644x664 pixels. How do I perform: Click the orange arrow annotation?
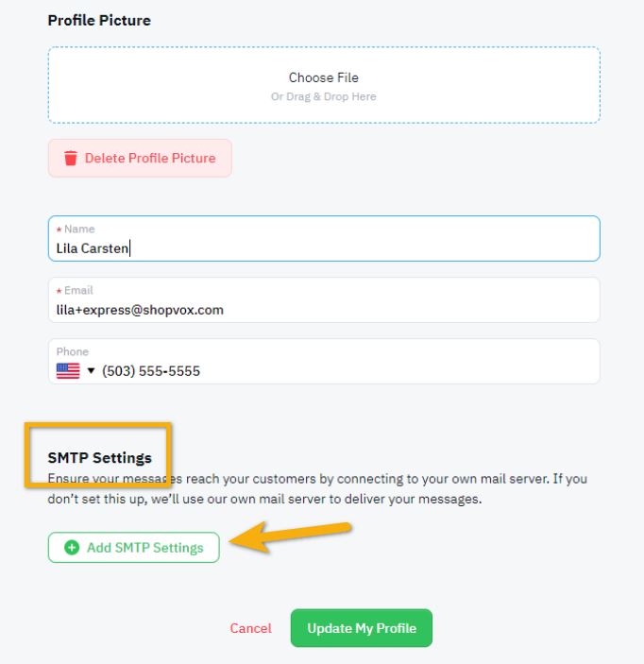coord(291,536)
